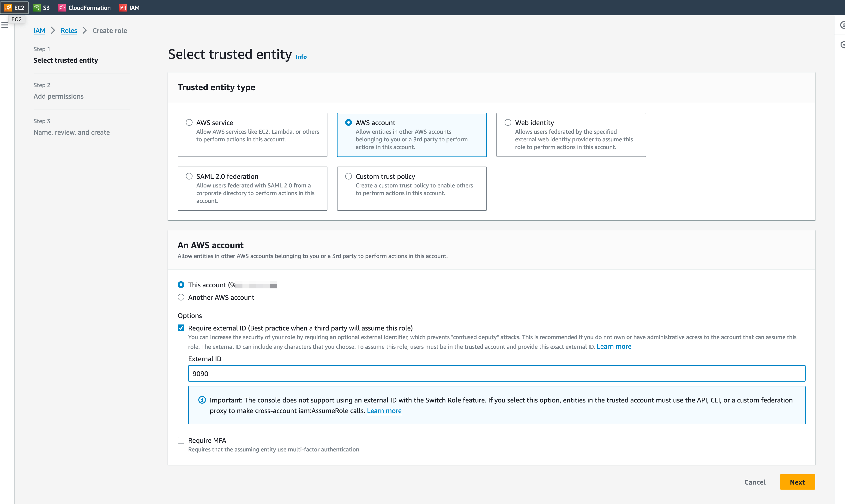The height and width of the screenshot is (504, 845).
Task: Click inside the External ID text field
Action: coord(408,373)
